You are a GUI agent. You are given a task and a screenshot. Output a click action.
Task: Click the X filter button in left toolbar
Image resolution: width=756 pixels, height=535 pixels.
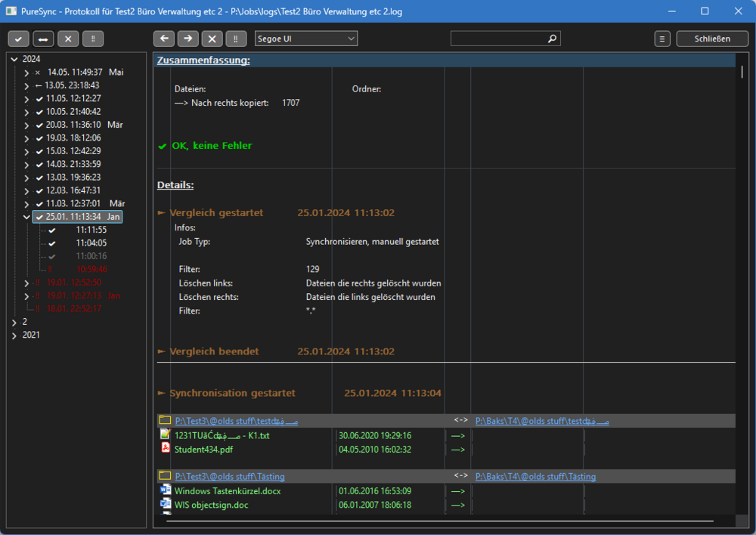click(x=68, y=39)
